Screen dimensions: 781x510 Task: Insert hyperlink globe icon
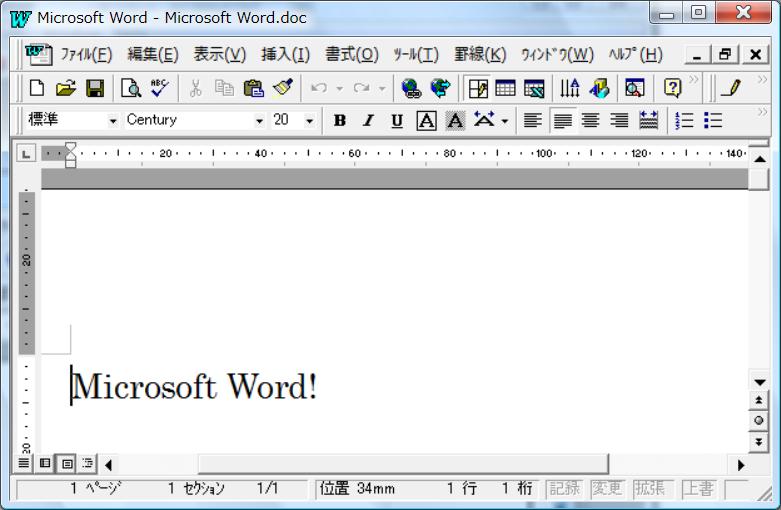pos(411,89)
